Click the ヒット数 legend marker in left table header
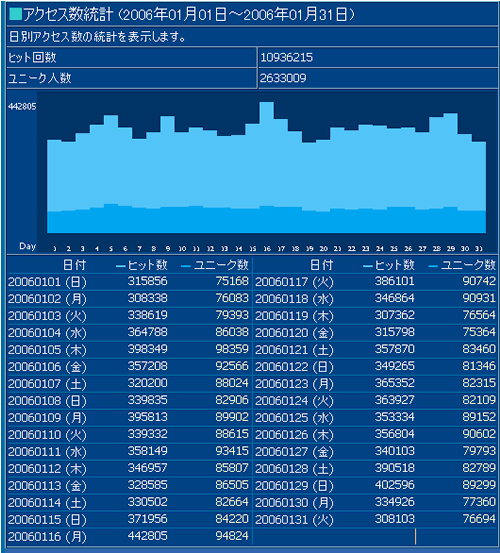 click(121, 266)
